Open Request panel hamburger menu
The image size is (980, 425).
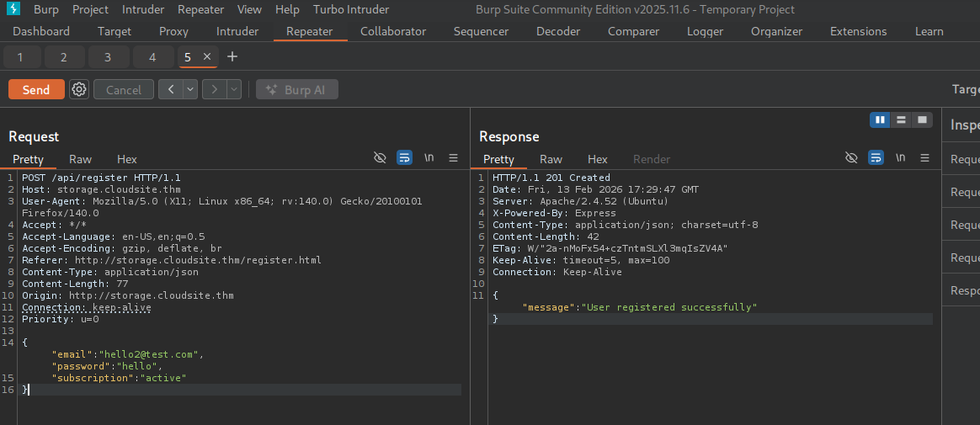click(453, 158)
